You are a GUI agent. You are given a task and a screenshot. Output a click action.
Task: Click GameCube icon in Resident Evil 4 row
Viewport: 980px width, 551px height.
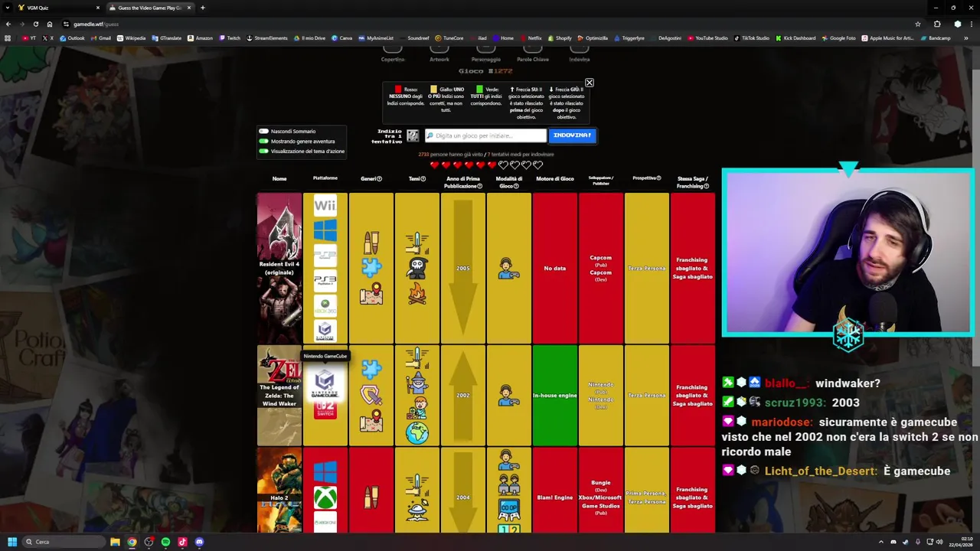click(x=325, y=331)
